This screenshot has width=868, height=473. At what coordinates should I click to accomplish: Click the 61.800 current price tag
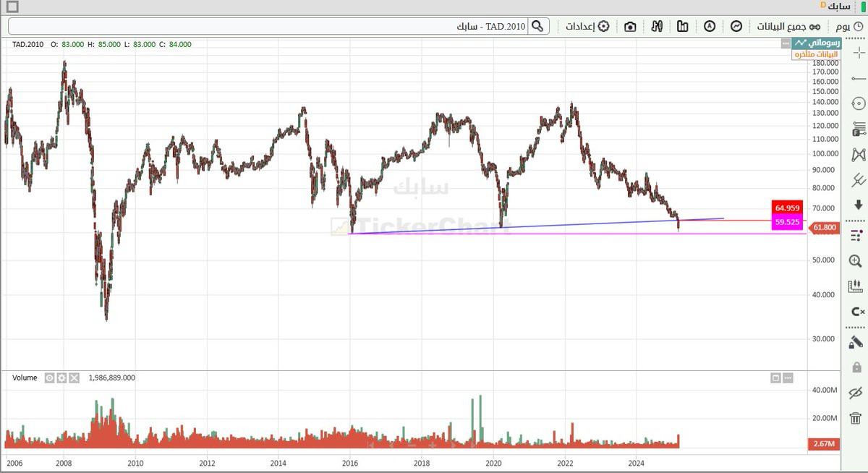pos(825,228)
